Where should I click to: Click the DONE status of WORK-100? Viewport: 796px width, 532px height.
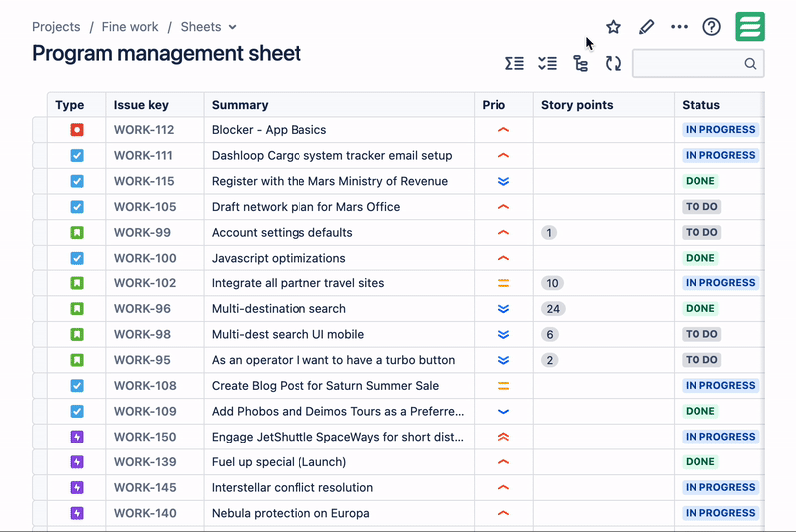pyautogui.click(x=700, y=258)
